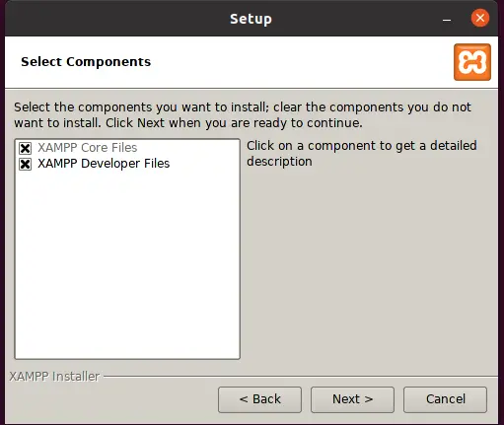Uncheck the XAMPP Developer Files checkbox
The height and width of the screenshot is (425, 504).
point(26,164)
